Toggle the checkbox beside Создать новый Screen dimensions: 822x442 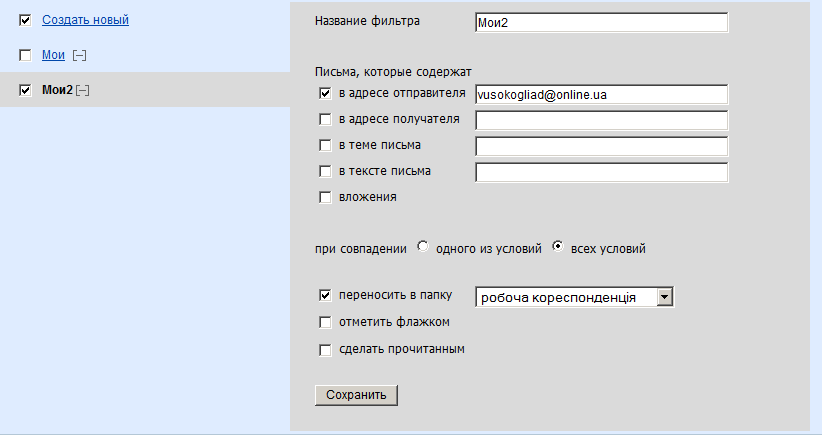click(x=25, y=20)
